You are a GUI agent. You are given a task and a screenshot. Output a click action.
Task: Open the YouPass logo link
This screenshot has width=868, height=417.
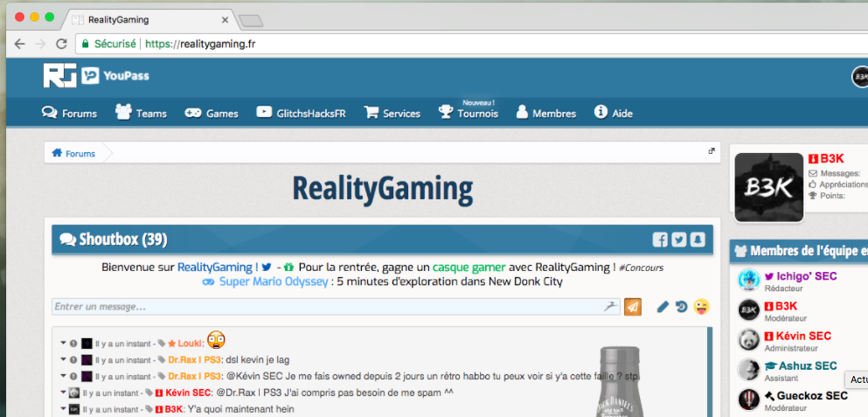click(x=115, y=76)
